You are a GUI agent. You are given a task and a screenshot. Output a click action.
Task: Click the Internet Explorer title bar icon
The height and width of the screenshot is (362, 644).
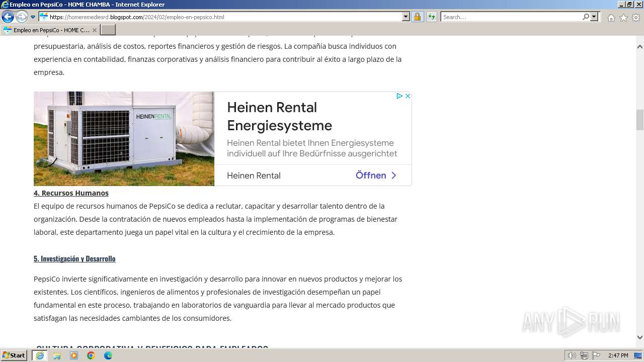tap(5, 5)
